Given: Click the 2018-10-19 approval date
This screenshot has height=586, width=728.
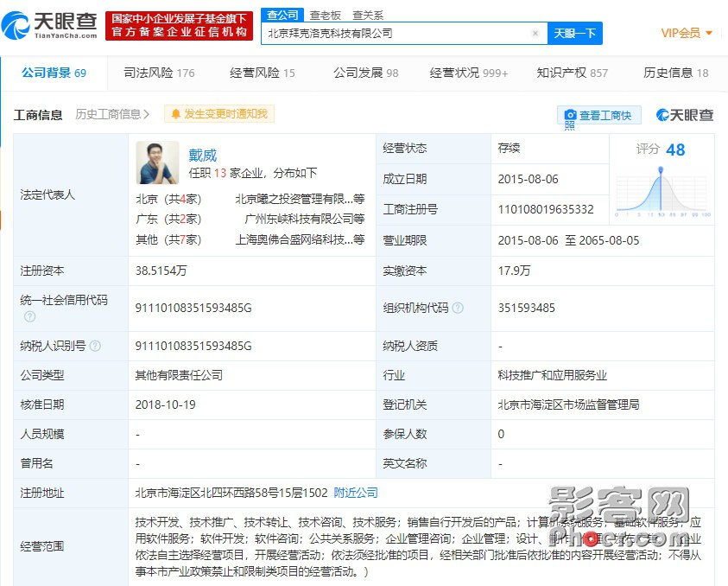Looking at the screenshot, I should pos(165,404).
